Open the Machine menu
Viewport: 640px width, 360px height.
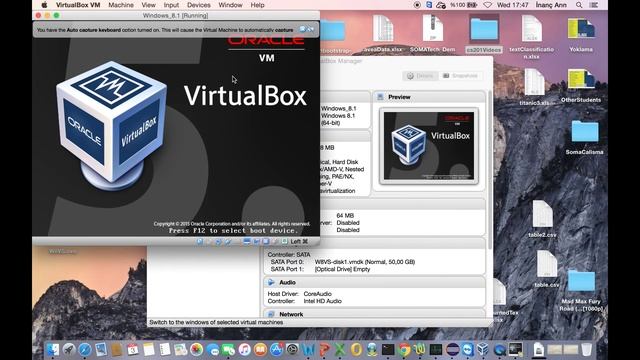(x=121, y=5)
